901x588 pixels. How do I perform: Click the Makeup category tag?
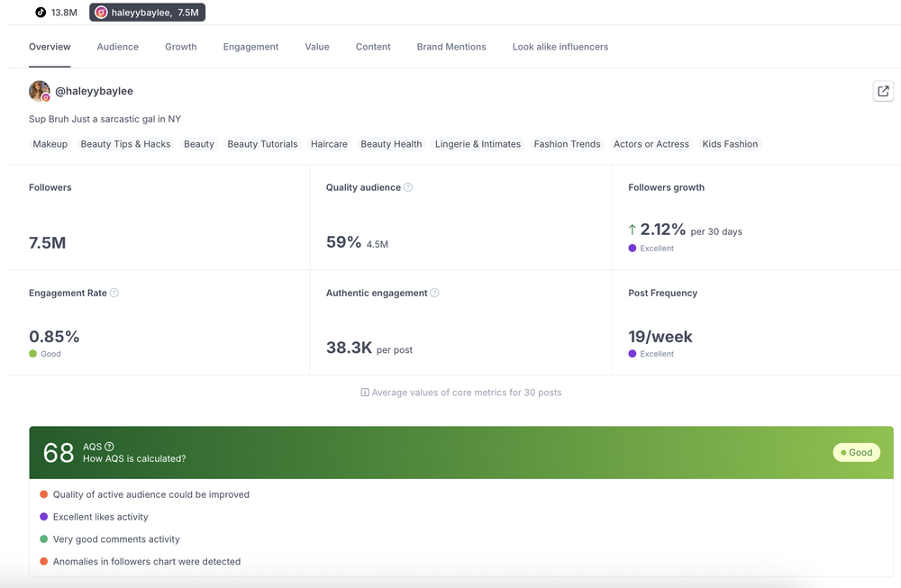(50, 144)
